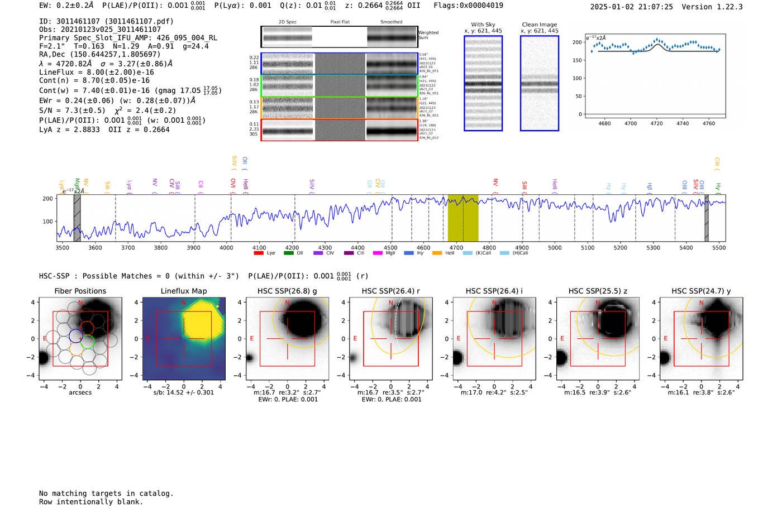Viewport: 782px width, 532px height.
Task: Click the (K)CaII legend swatch
Action: [x=468, y=253]
